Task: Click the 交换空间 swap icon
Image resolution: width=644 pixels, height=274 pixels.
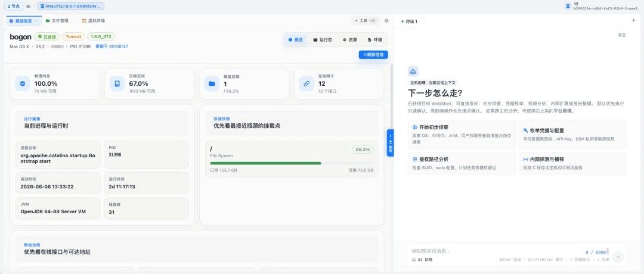Action: tap(117, 83)
